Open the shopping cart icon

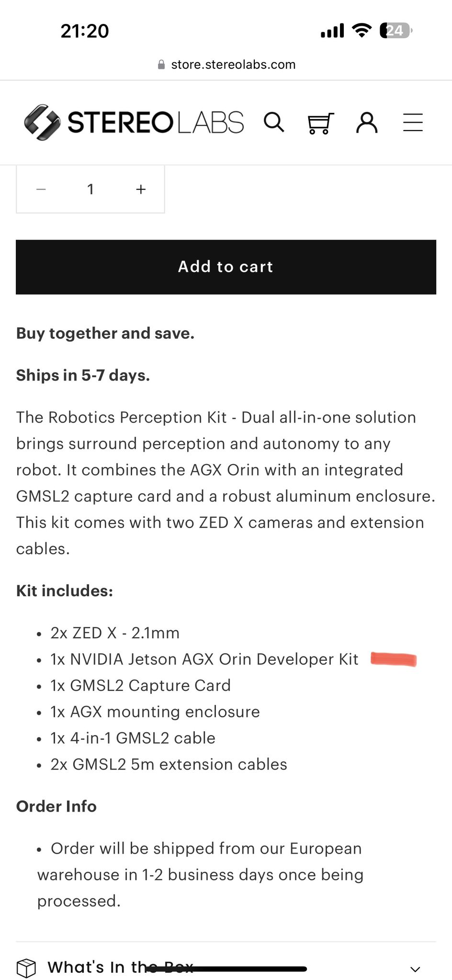pyautogui.click(x=320, y=123)
